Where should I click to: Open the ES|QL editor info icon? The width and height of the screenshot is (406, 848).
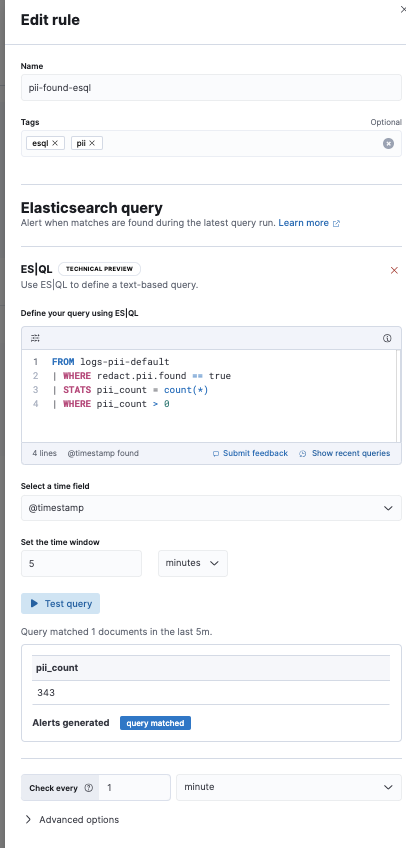click(x=387, y=338)
